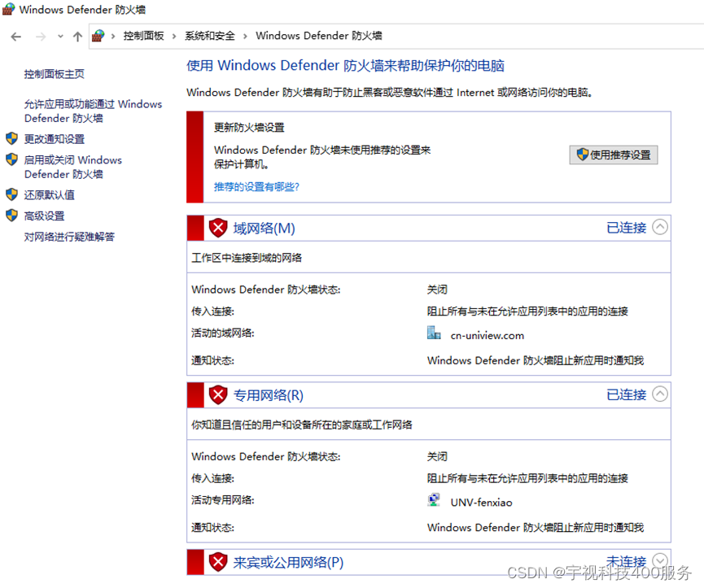The width and height of the screenshot is (704, 588).
Task: Expand the 来宾或公用网络 section with chevron
Action: [660, 560]
